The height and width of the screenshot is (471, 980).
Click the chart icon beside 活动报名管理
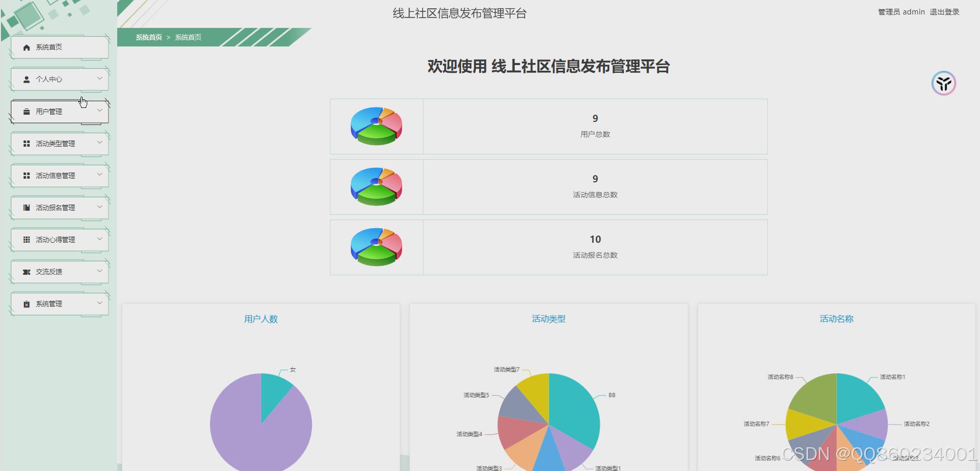click(x=27, y=208)
